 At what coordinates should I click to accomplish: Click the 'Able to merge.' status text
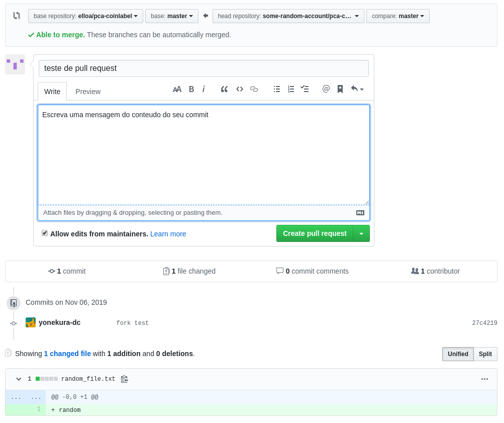click(60, 35)
